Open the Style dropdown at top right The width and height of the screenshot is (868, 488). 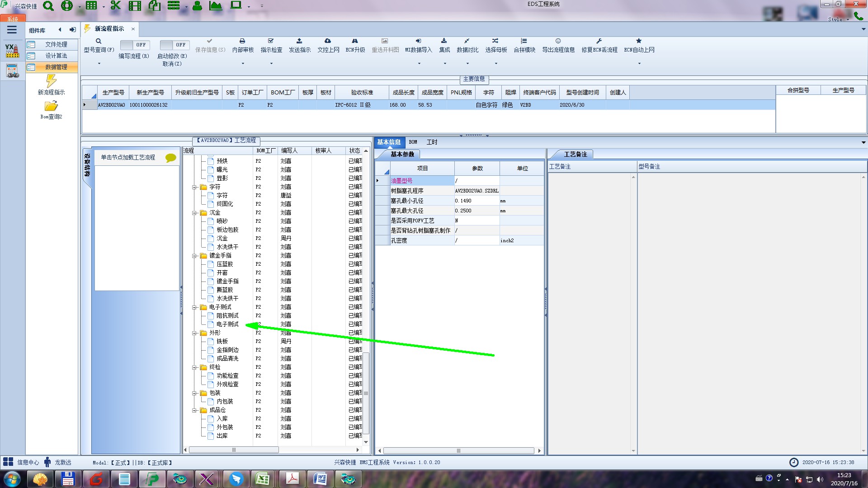[x=839, y=19]
